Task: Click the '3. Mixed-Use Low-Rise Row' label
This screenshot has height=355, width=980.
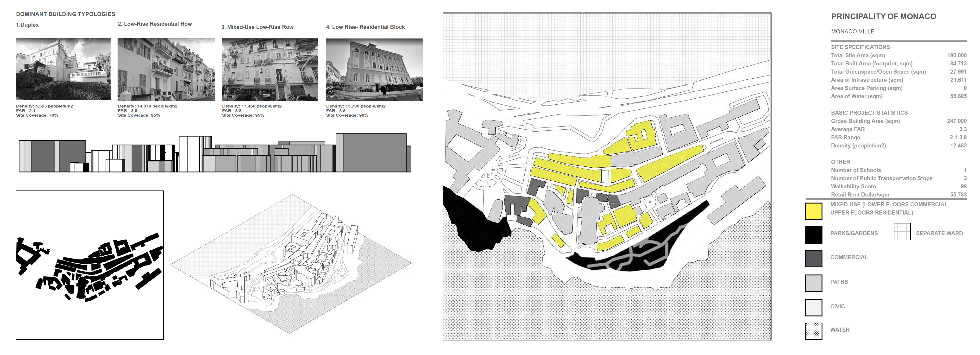Action: click(x=257, y=27)
